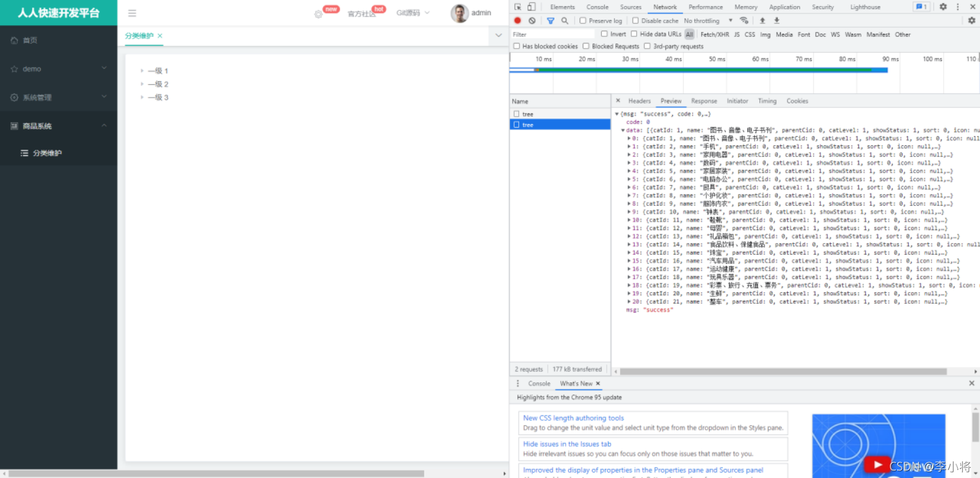Export HAR file download arrow
This screenshot has height=478, width=980.
point(777,20)
